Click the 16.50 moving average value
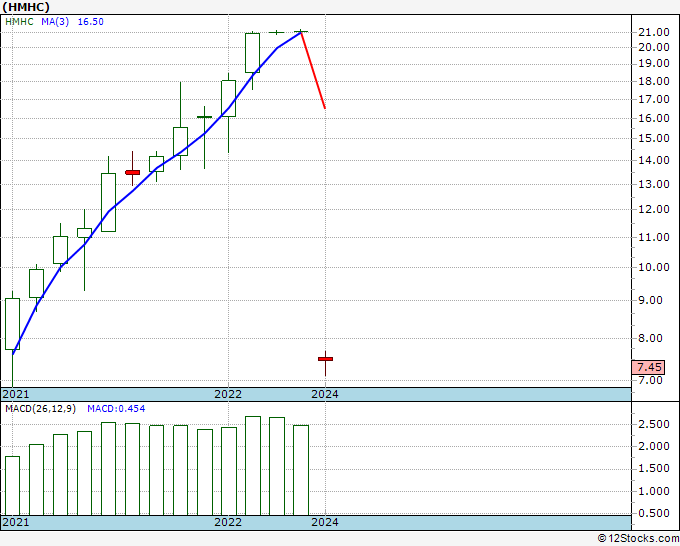The image size is (680, 546). (91, 22)
